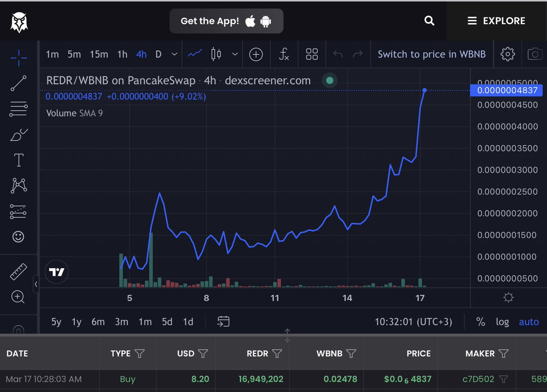Activate the zoom in tool
Viewport: 547px width, 392px height.
pos(18,297)
